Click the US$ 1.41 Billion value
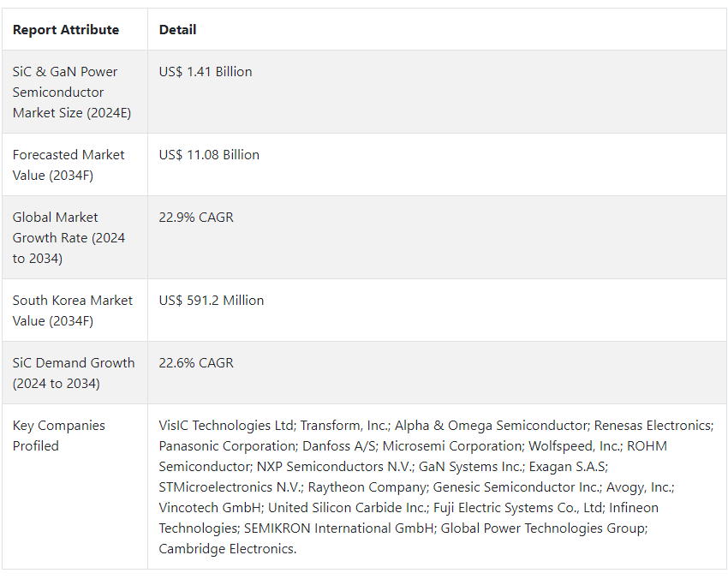Screen dimensions: 728x579 click(x=206, y=71)
